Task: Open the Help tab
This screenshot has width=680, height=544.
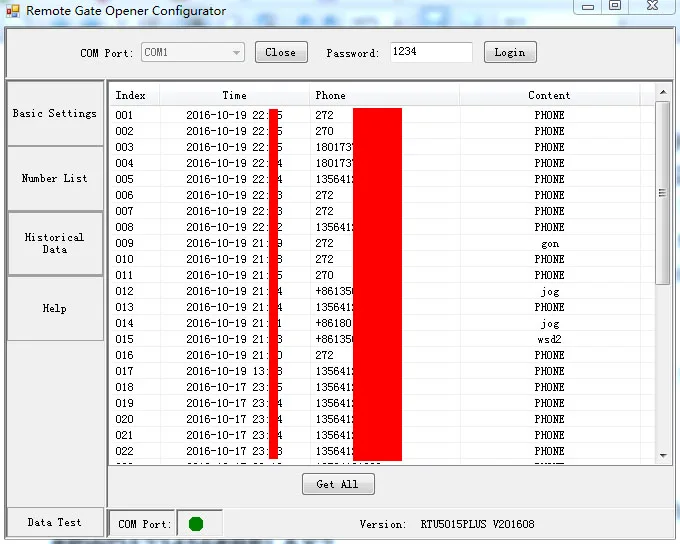Action: 55,308
